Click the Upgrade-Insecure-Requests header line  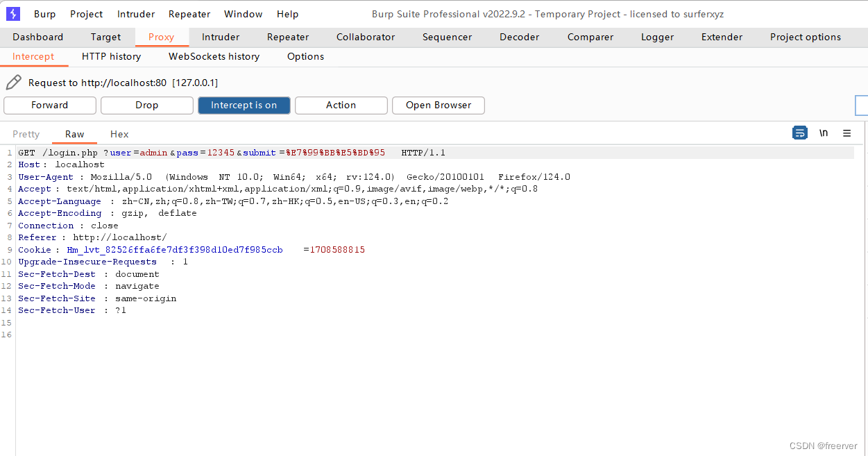click(x=103, y=262)
